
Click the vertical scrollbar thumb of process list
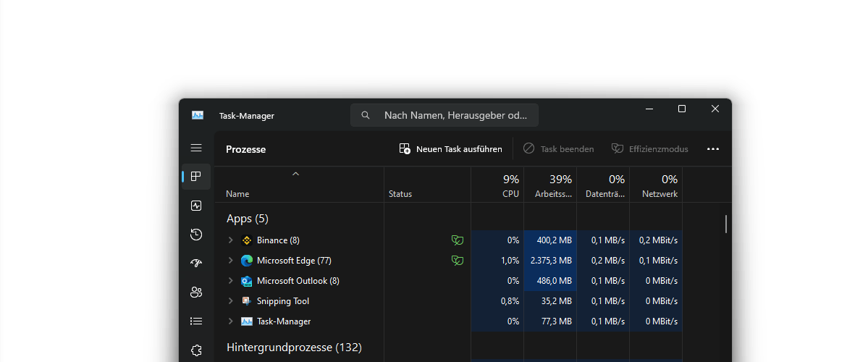[x=725, y=224]
